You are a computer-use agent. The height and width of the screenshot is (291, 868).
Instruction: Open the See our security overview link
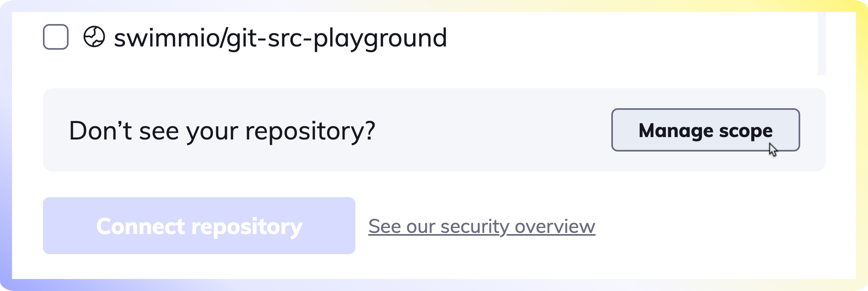482,226
